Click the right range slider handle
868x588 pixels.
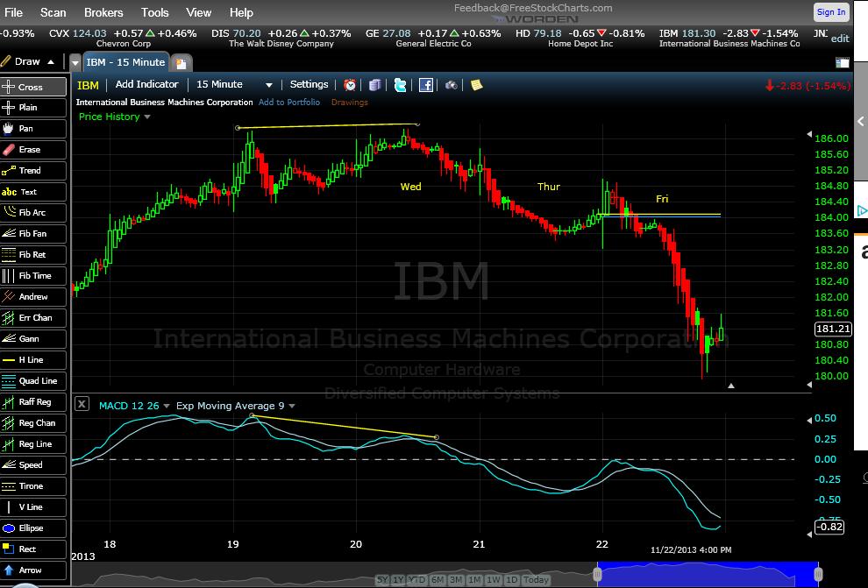[818, 574]
